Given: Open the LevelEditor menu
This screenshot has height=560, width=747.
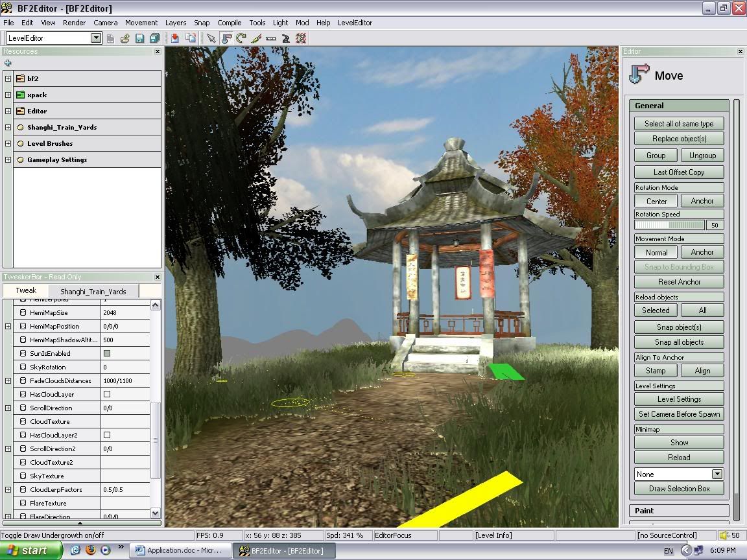Looking at the screenshot, I should coord(355,23).
